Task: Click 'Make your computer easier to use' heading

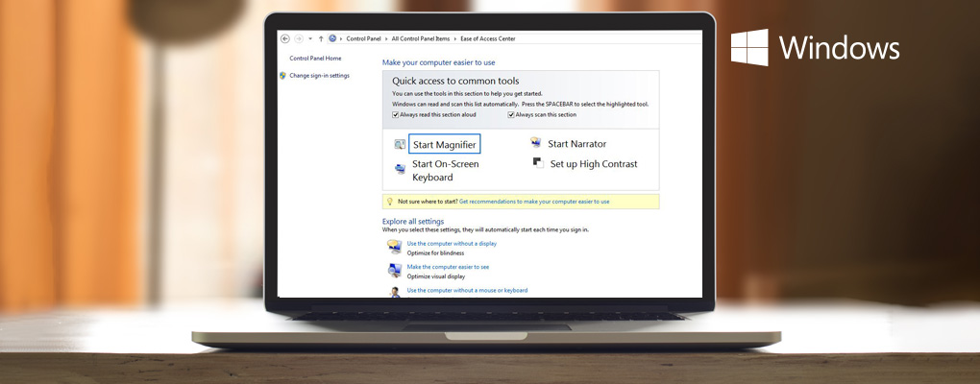Action: [x=439, y=62]
